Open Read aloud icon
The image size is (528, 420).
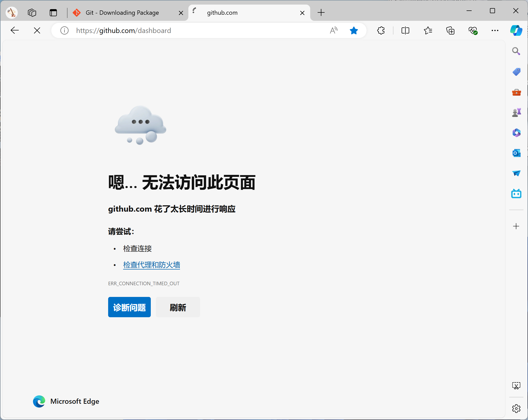coord(334,30)
